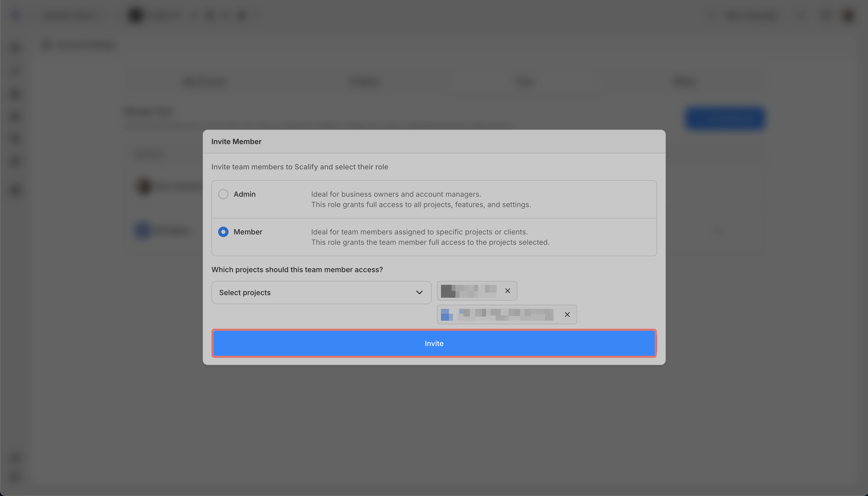The width and height of the screenshot is (868, 496).
Task: Click blurred blue member avatar left of dialog
Action: [x=143, y=231]
